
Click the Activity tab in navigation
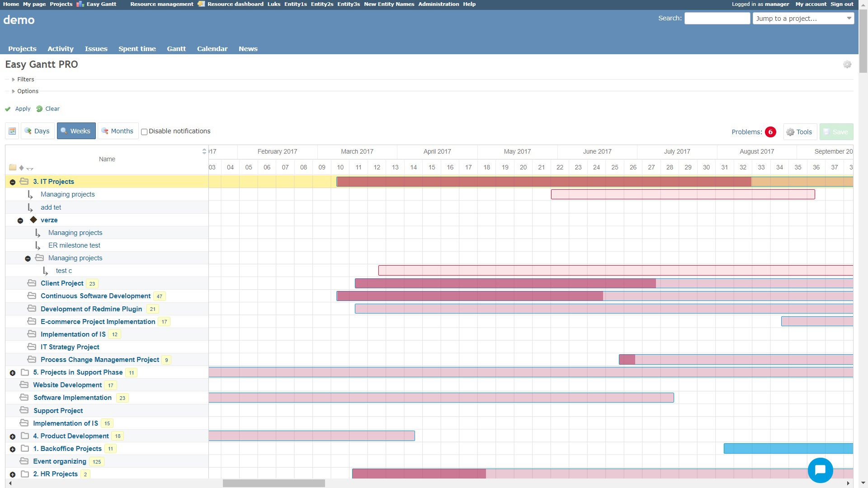pos(60,48)
